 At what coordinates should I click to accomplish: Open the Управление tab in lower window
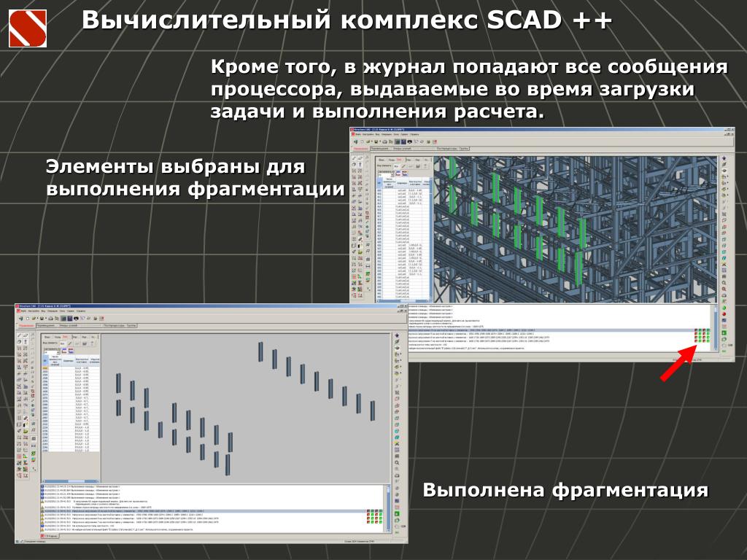pyautogui.click(x=26, y=326)
